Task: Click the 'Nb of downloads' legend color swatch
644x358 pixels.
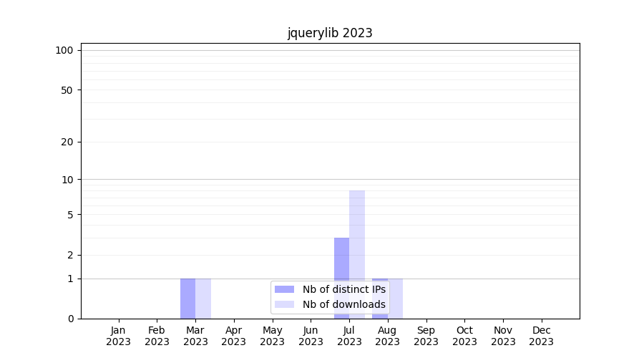Action: [284, 304]
